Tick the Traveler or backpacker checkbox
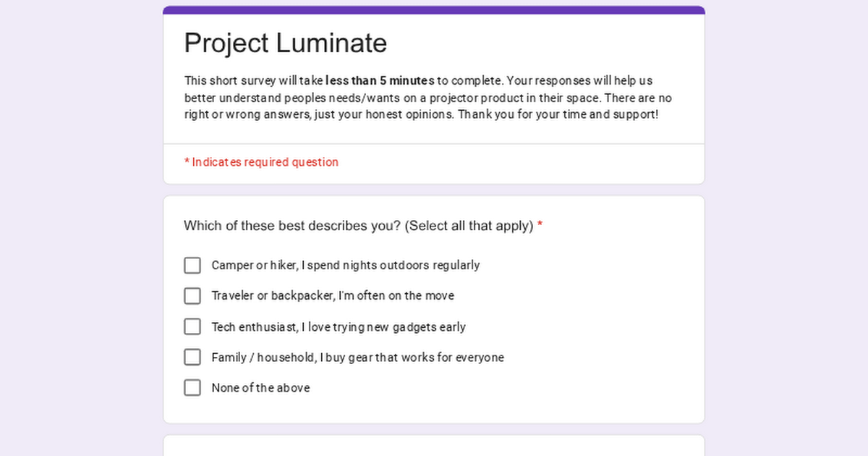Screen dimensions: 868x456 (x=192, y=296)
